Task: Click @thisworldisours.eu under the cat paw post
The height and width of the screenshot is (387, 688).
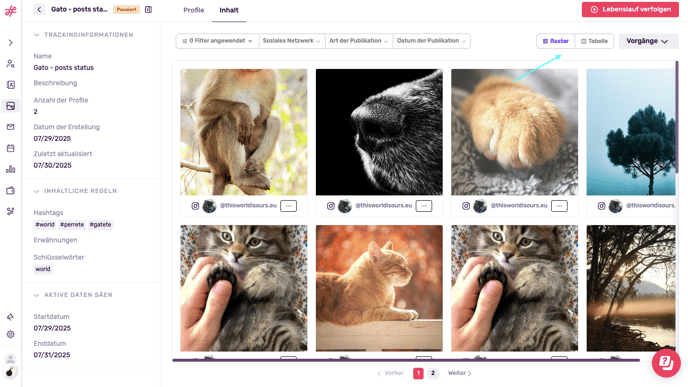Action: coord(519,205)
